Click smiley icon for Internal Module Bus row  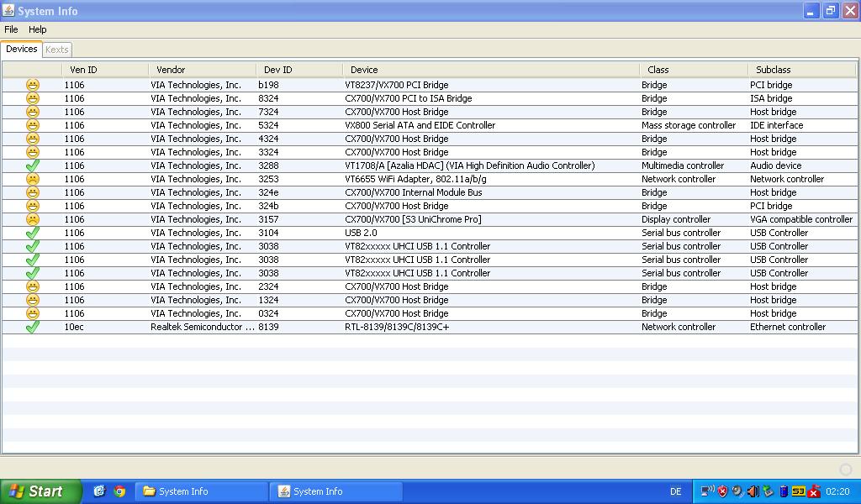33,192
